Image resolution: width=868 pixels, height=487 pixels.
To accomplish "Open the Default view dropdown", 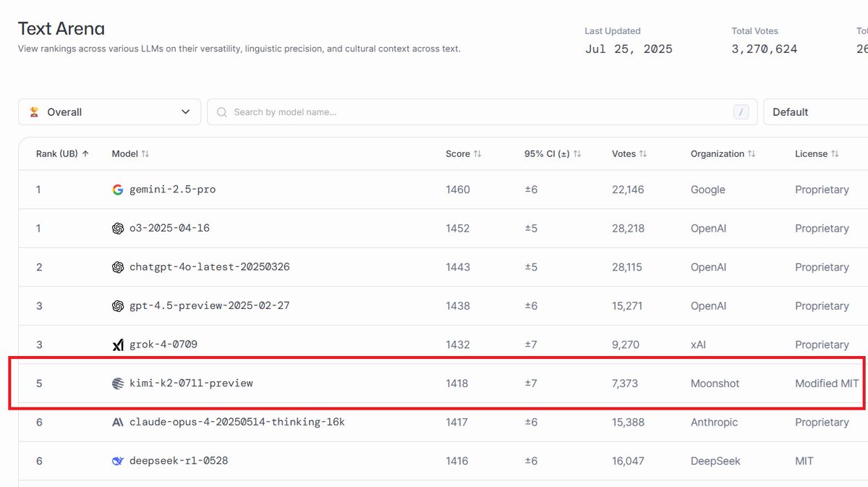I will click(816, 112).
